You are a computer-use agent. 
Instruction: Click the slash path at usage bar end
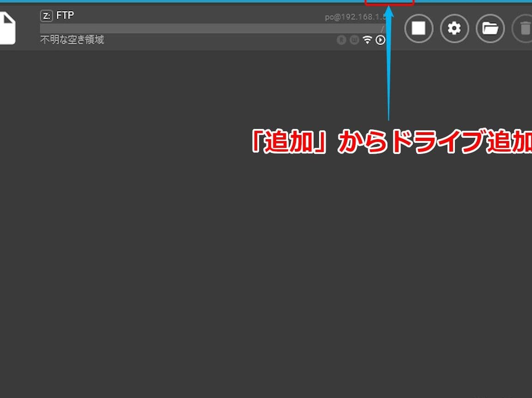[382, 29]
